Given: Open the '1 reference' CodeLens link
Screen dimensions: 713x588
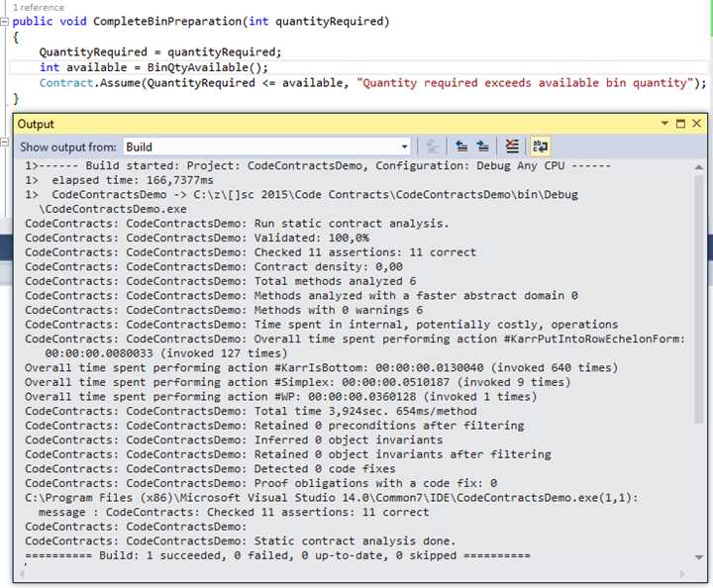Looking at the screenshot, I should pos(39,7).
